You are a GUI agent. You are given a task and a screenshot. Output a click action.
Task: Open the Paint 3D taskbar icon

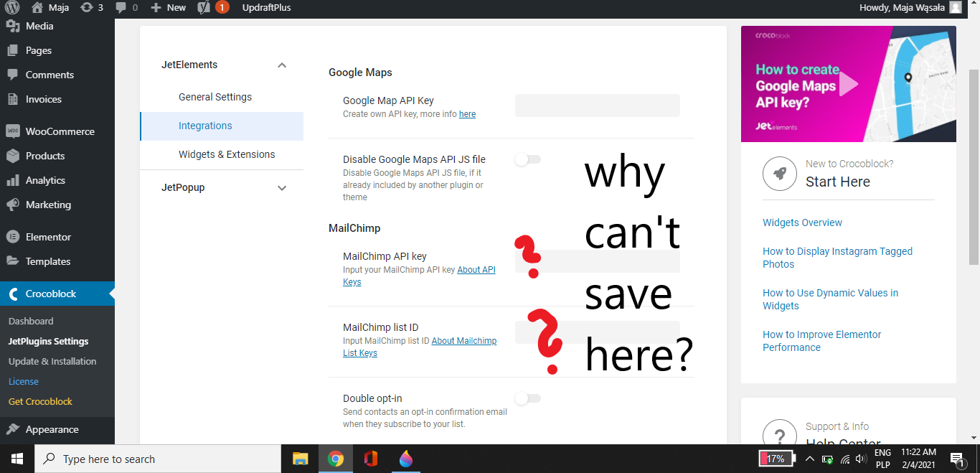click(406, 459)
